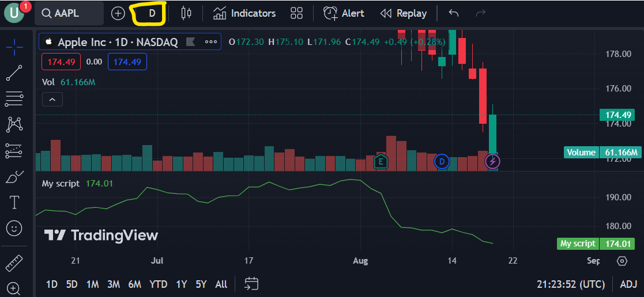Open the D interval selector
The height and width of the screenshot is (297, 644).
[152, 13]
